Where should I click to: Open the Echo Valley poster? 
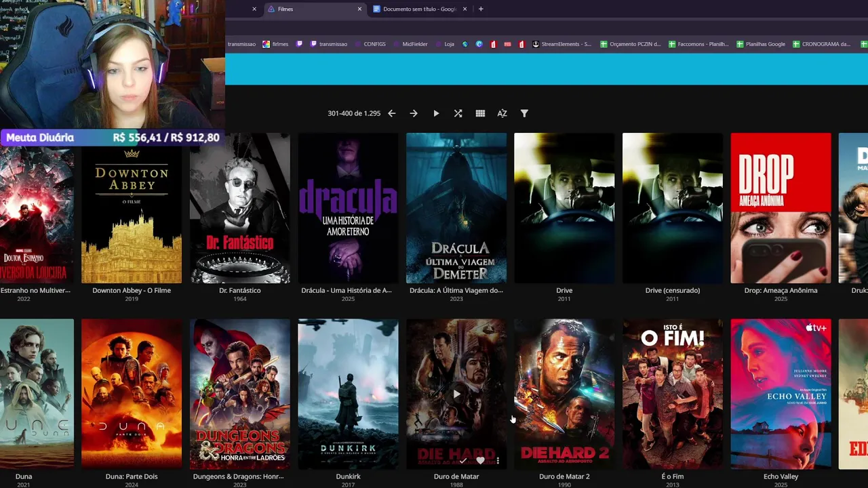point(781,394)
